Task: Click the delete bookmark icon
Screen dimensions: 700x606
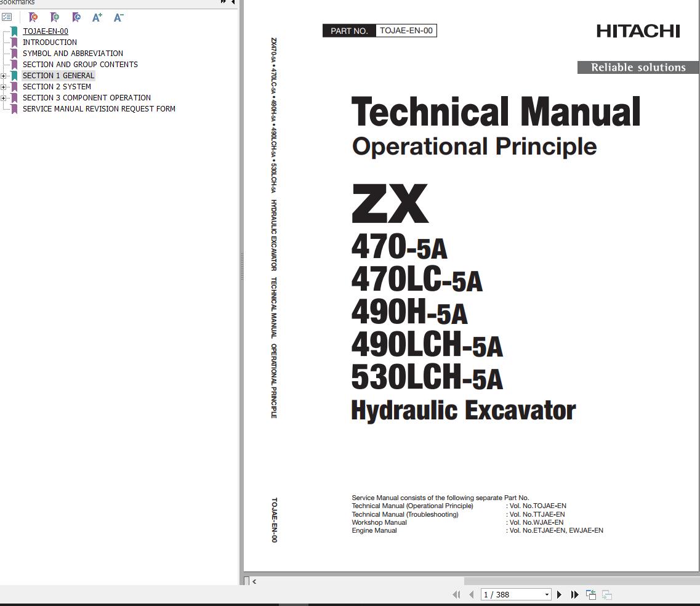Action: click(x=33, y=17)
